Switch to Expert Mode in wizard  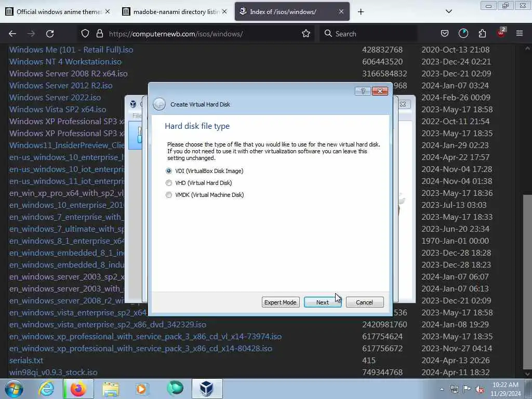[x=280, y=302]
